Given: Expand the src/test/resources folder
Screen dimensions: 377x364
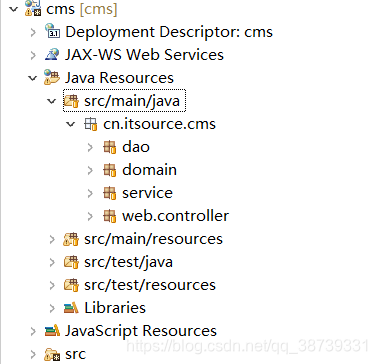Looking at the screenshot, I should (52, 285).
